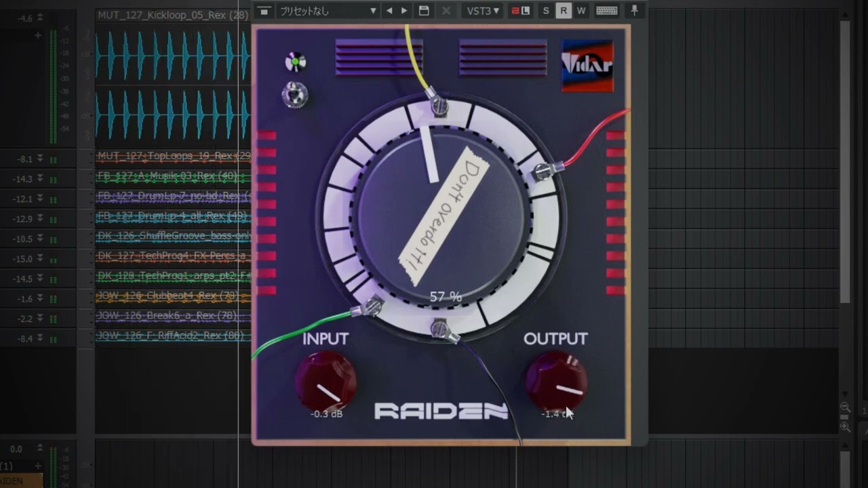Expand the track with volume -2.2

(40, 319)
